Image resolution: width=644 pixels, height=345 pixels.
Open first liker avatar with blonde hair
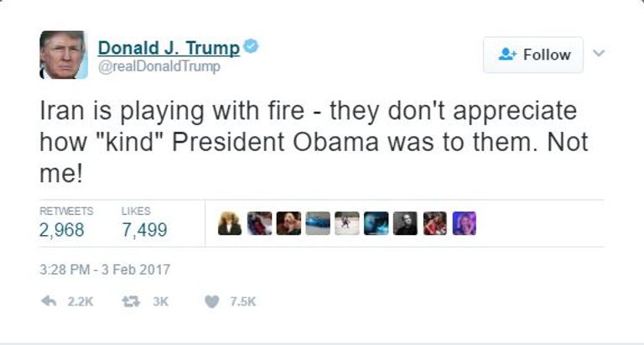pos(230,223)
